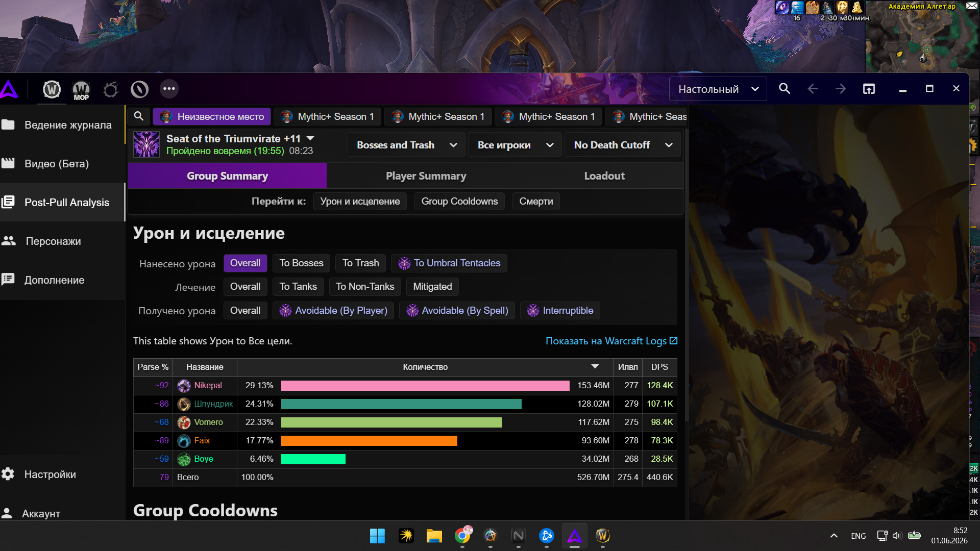
Task: Click player name Vomero
Action: coord(208,422)
